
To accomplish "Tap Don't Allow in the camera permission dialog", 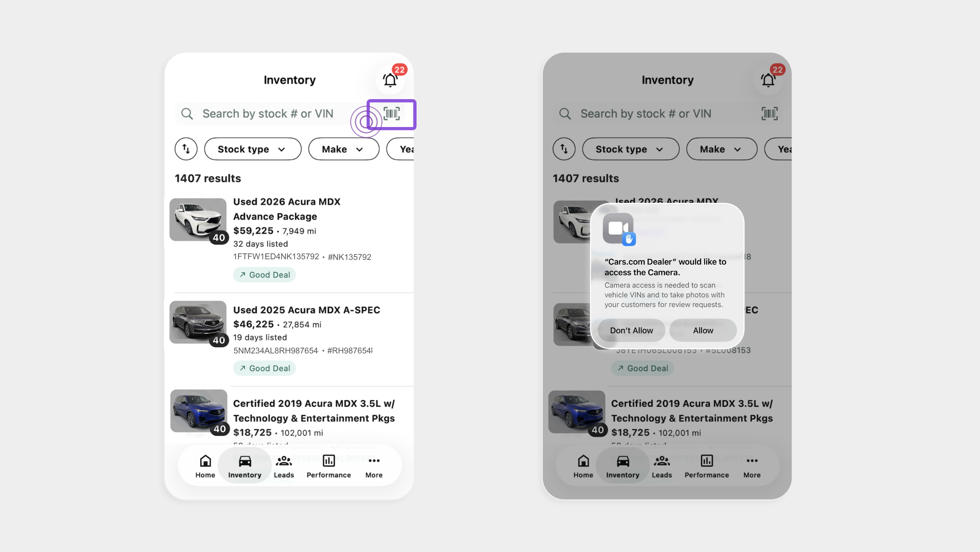I will coord(631,330).
